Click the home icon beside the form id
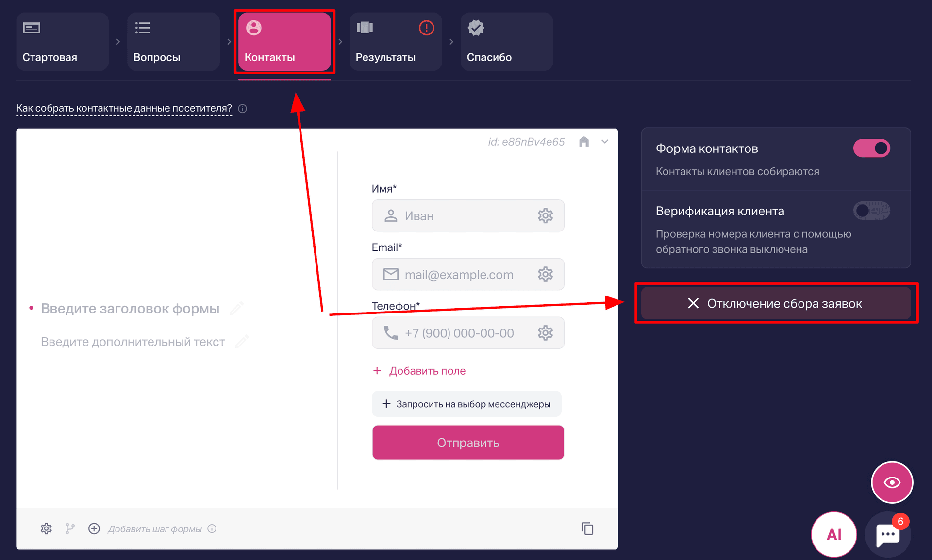 [584, 142]
